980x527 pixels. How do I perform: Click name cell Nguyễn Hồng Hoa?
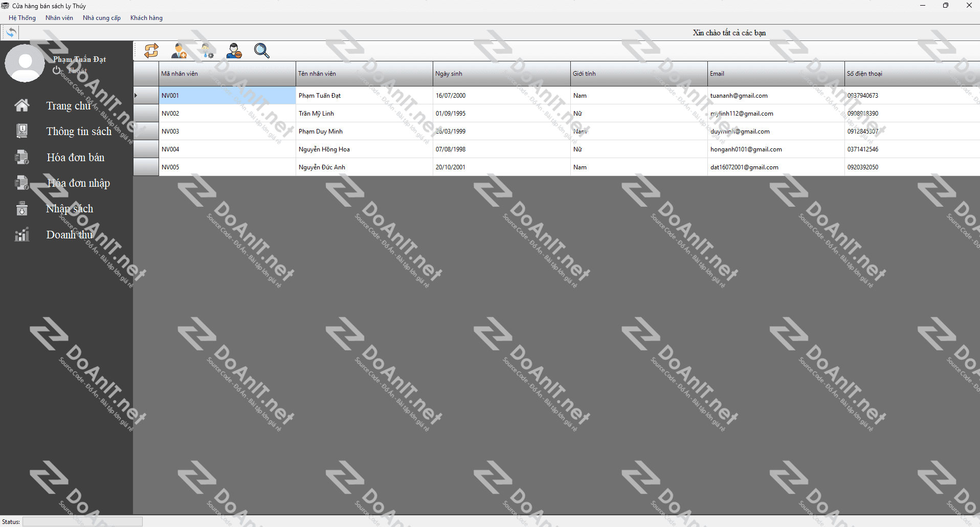364,149
